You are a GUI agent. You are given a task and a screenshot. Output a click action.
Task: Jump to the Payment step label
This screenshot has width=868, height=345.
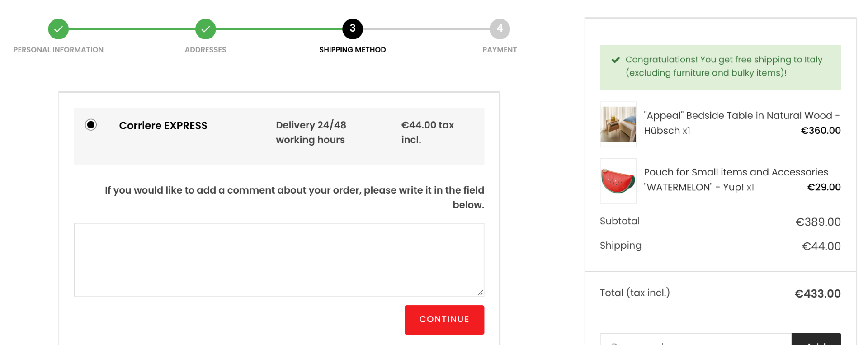[x=500, y=50]
